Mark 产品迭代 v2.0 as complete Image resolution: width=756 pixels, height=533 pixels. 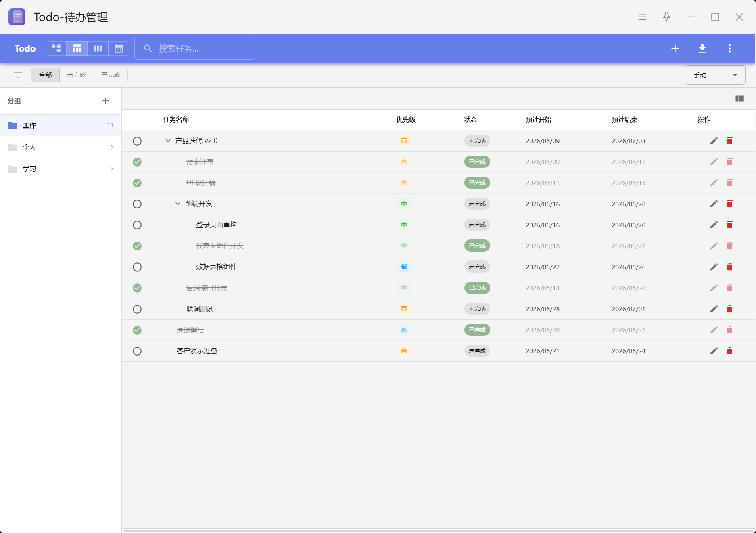(x=137, y=141)
